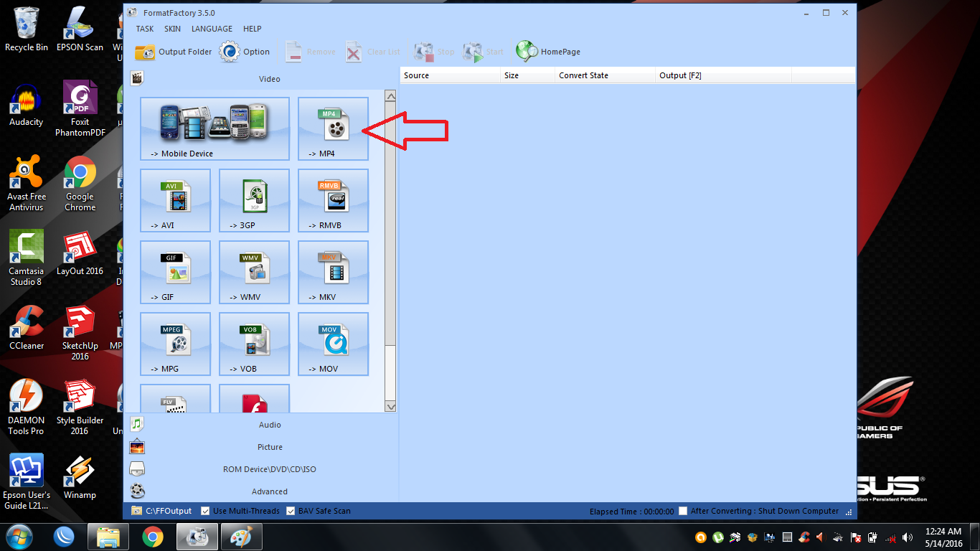The image size is (980, 551).
Task: Open the LANGUAGE menu
Action: tap(212, 29)
